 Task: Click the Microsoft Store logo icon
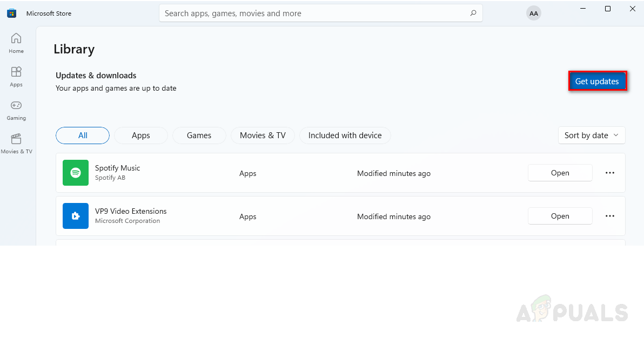coord(11,13)
